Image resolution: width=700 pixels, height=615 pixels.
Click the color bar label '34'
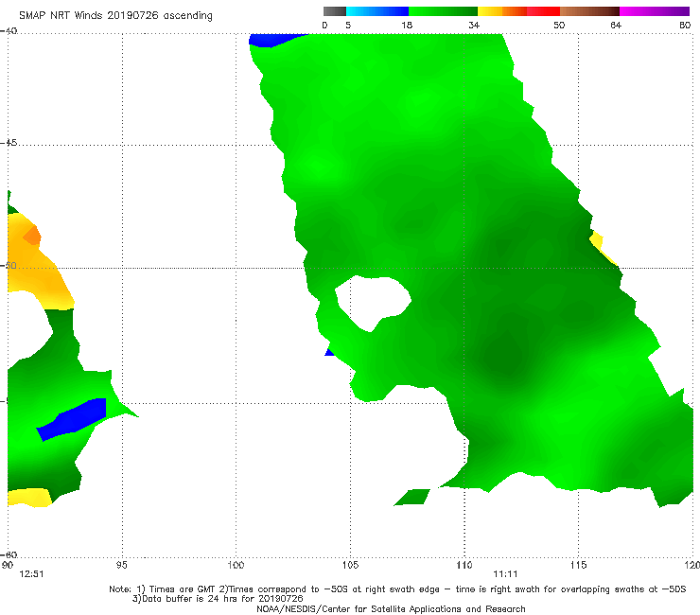[474, 25]
